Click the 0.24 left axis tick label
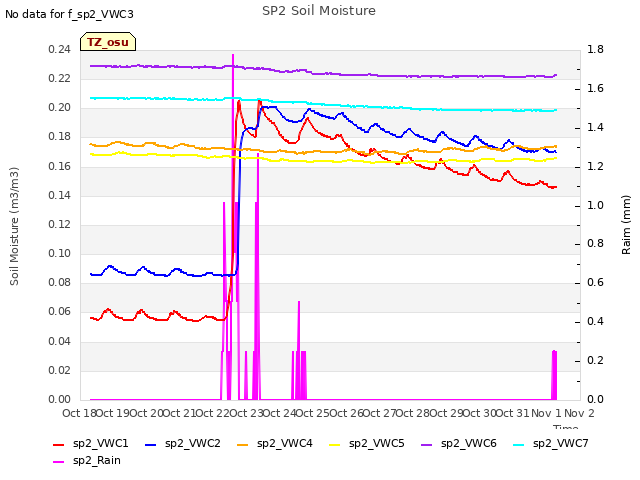Screen dimensions: 640x480 point(60,49)
